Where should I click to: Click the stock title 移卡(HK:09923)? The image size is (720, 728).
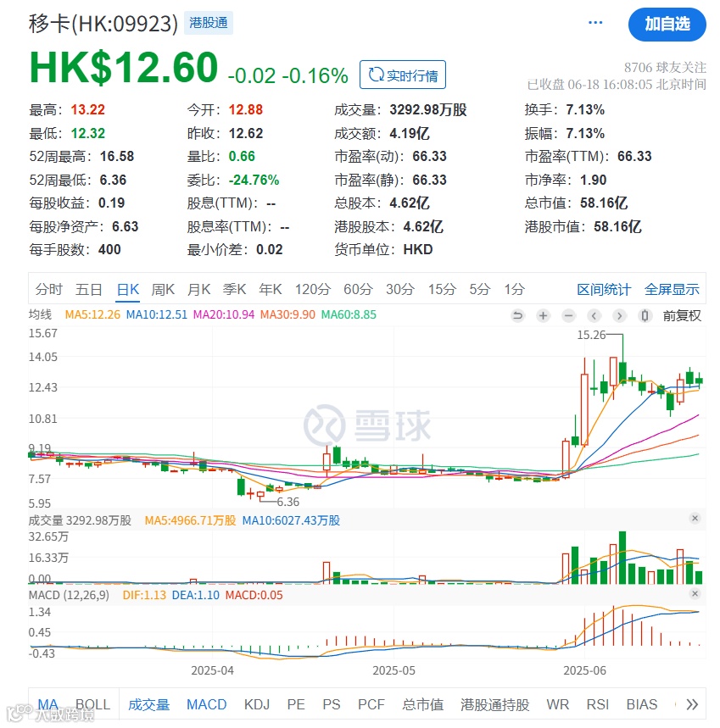point(103,23)
